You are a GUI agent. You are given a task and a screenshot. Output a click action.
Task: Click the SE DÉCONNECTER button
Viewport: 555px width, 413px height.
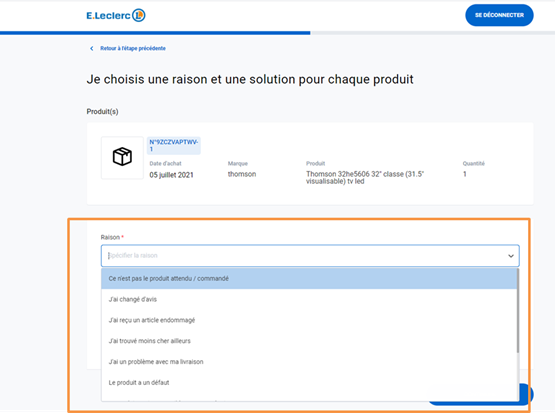499,15
